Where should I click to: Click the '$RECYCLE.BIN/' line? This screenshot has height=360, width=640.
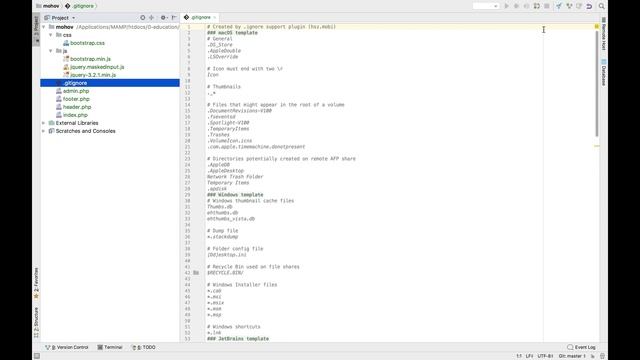tap(225, 273)
